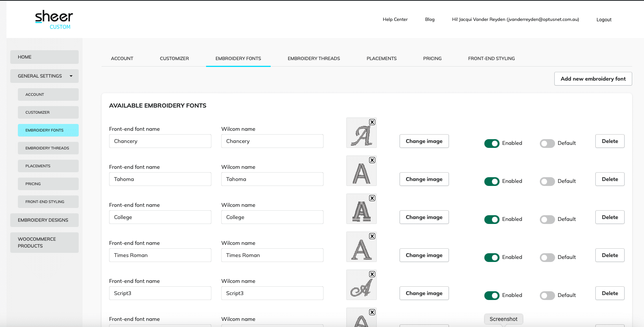This screenshot has height=327, width=644.
Task: Remove the Script3 font preview image
Action: (372, 274)
